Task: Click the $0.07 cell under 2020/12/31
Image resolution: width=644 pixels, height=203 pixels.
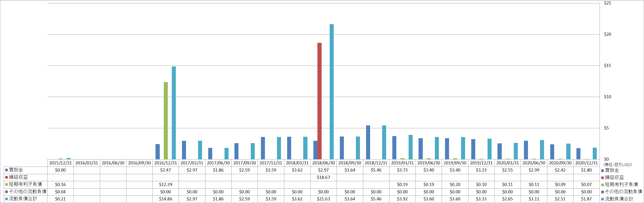Action: tap(587, 185)
